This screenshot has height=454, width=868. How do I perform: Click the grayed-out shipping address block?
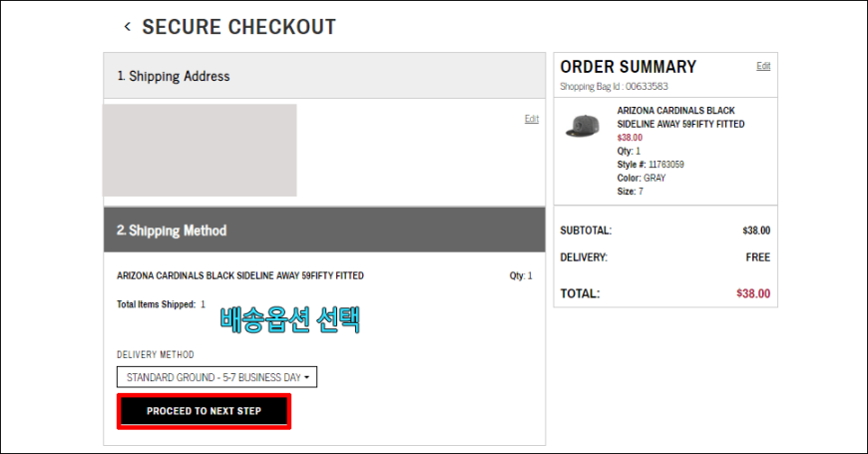click(x=200, y=150)
